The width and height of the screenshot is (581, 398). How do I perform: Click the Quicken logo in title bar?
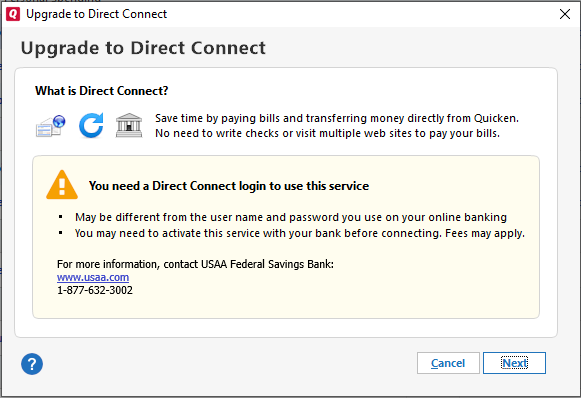point(13,14)
